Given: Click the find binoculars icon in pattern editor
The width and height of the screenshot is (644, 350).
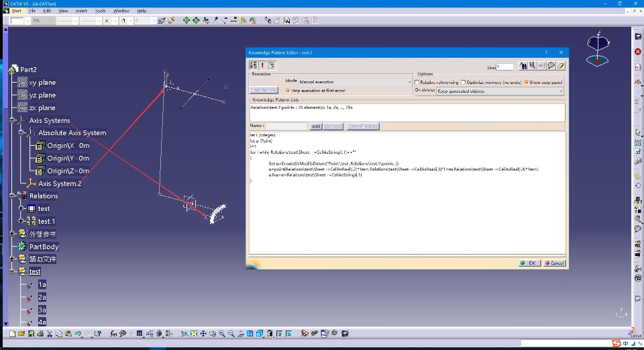Looking at the screenshot, I should [x=523, y=65].
